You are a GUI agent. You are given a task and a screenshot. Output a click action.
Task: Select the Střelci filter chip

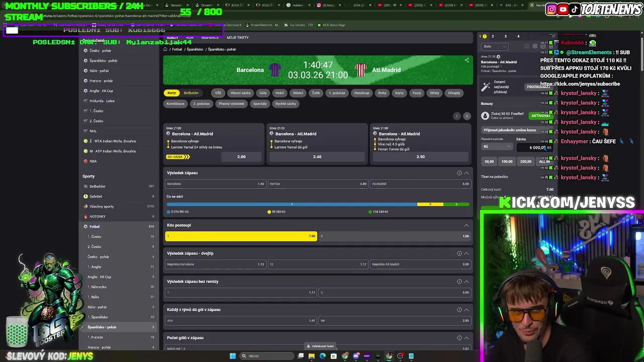point(298,93)
